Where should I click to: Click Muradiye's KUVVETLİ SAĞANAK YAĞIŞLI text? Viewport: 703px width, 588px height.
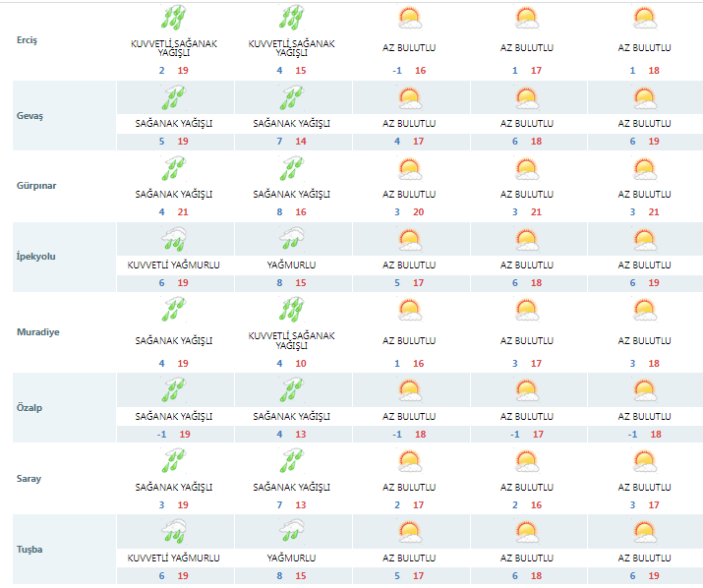click(x=292, y=341)
